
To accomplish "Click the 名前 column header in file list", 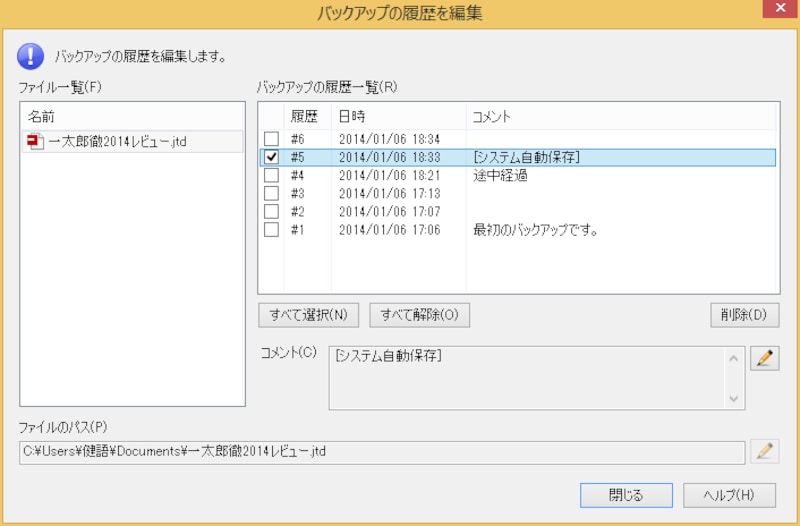I will coord(132,116).
